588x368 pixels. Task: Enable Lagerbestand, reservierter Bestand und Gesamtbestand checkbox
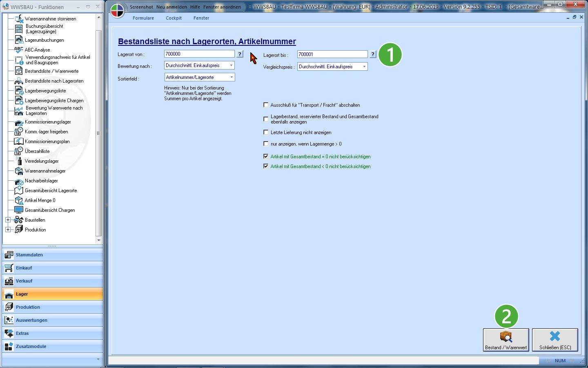pyautogui.click(x=266, y=119)
